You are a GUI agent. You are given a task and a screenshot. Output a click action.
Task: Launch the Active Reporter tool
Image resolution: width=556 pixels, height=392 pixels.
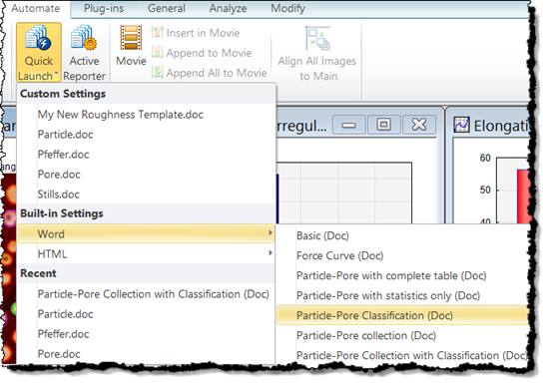pos(84,53)
